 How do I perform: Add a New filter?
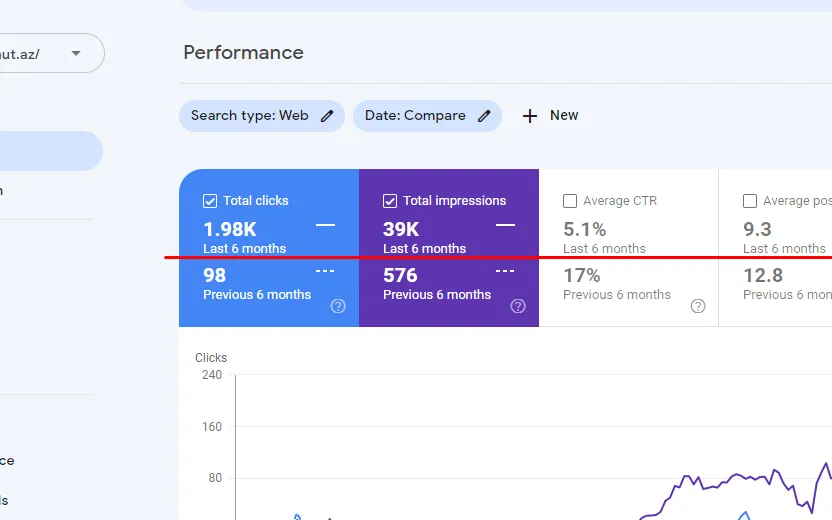[x=550, y=116]
